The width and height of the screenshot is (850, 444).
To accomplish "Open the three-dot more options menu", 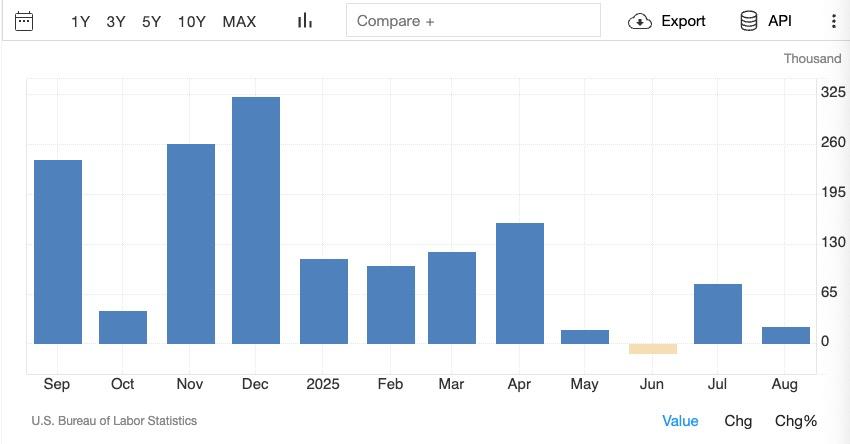I will (x=833, y=21).
